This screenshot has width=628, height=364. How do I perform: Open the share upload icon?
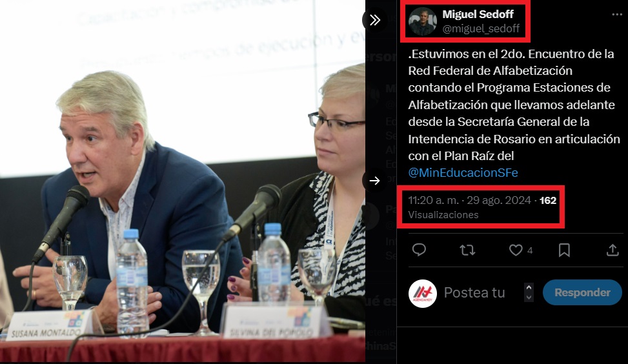click(x=613, y=250)
